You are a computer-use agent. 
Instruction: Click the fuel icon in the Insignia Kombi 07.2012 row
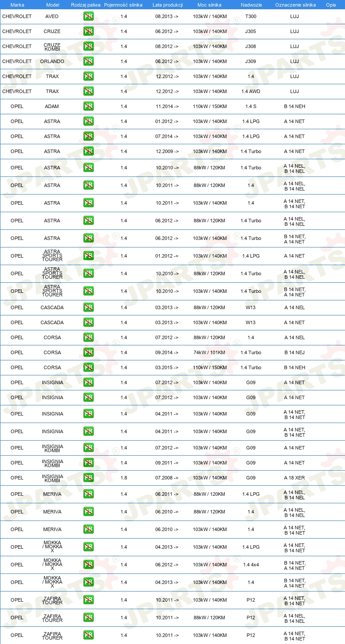pyautogui.click(x=88, y=448)
